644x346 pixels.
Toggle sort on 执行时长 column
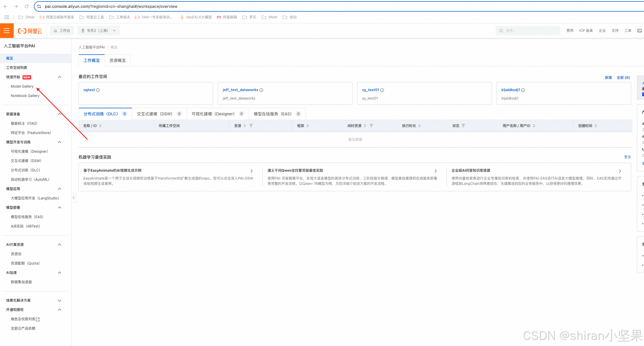click(420, 126)
